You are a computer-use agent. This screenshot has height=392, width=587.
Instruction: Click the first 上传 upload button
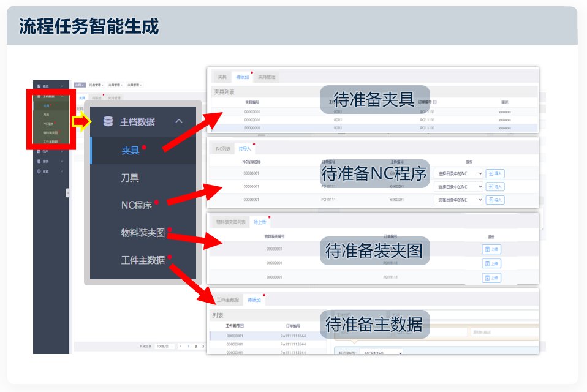click(x=492, y=249)
